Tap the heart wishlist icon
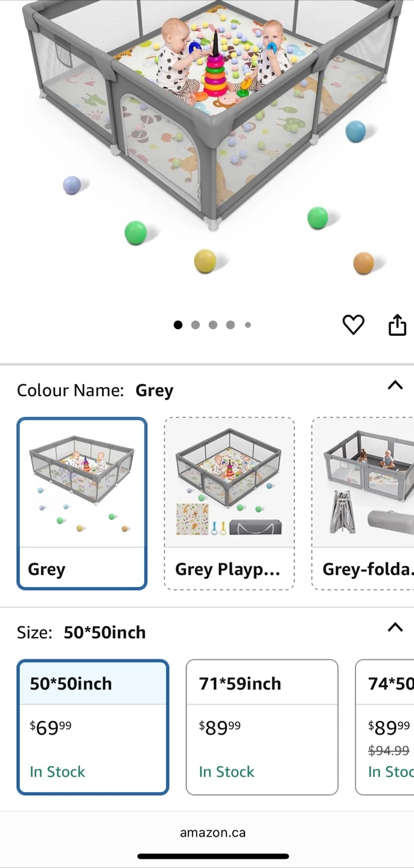Image resolution: width=414 pixels, height=868 pixels. click(x=353, y=325)
